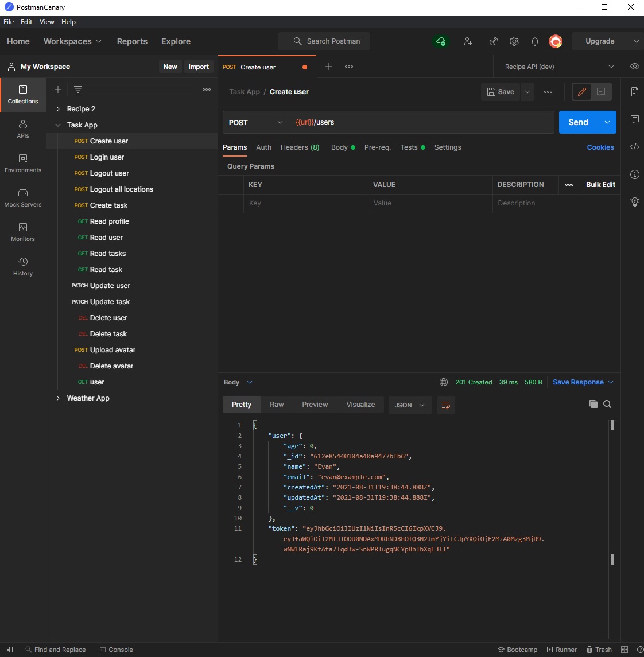Open the Workspaces dropdown
The height and width of the screenshot is (657, 644).
coord(72,41)
